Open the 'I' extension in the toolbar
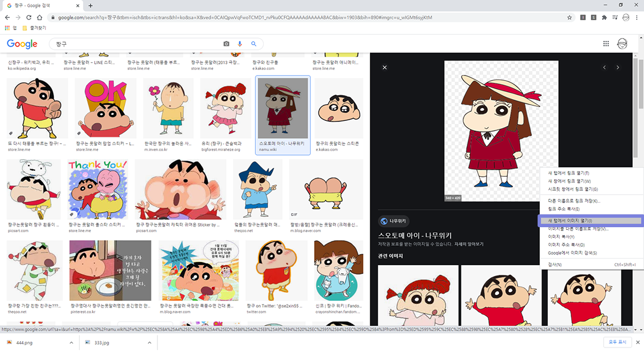The height and width of the screenshot is (352, 644). [582, 17]
